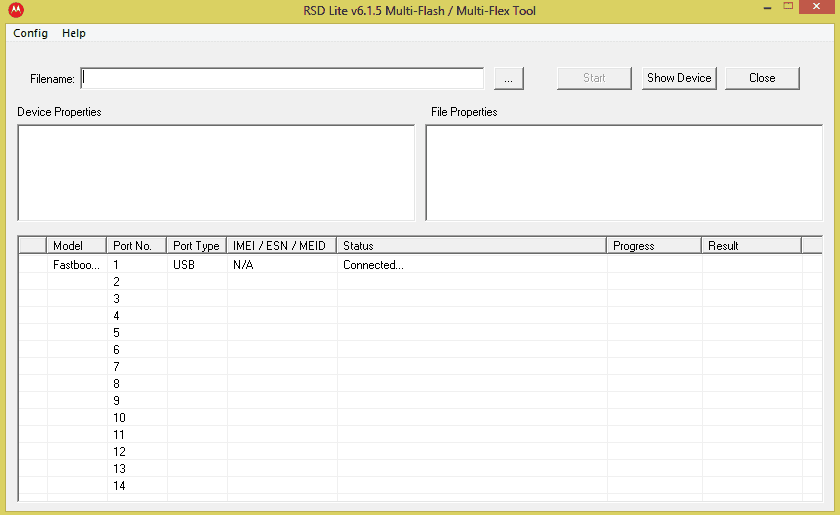Select port number 4 row
840x515 pixels.
coord(421,316)
